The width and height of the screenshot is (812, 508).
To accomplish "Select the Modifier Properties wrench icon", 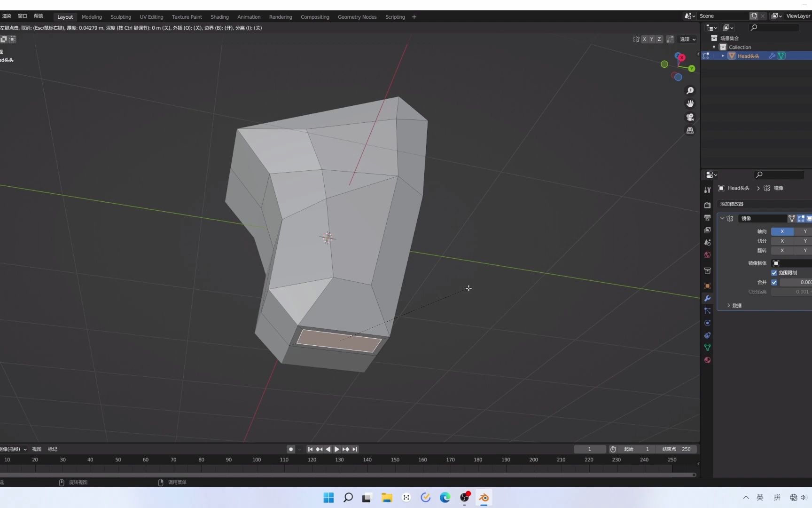I will coord(707,299).
